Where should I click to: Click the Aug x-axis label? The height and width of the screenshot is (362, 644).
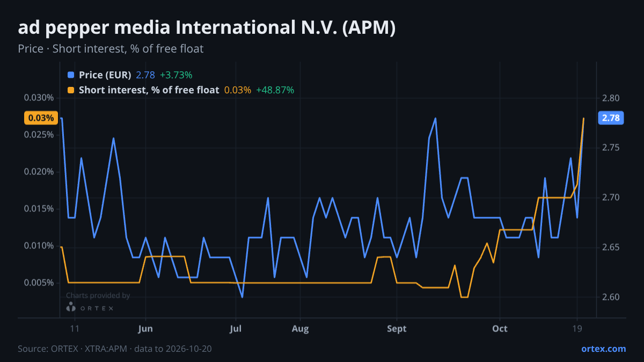pos(301,329)
